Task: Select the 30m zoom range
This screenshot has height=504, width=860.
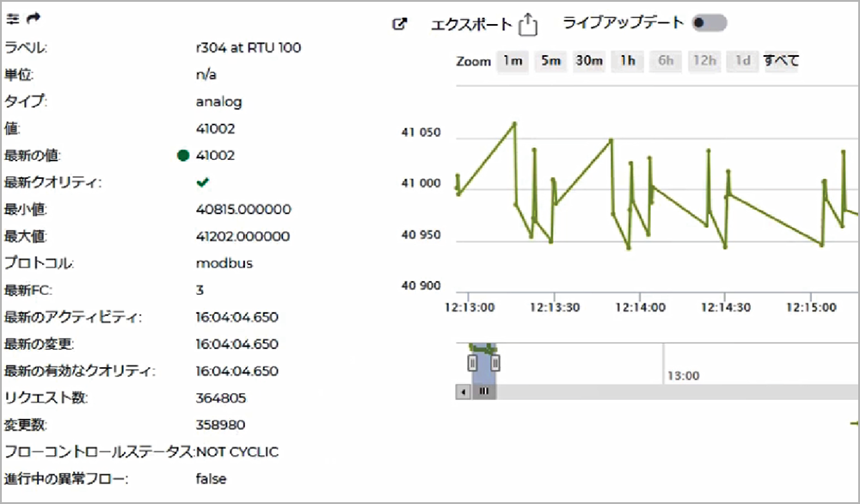Action: [x=589, y=61]
